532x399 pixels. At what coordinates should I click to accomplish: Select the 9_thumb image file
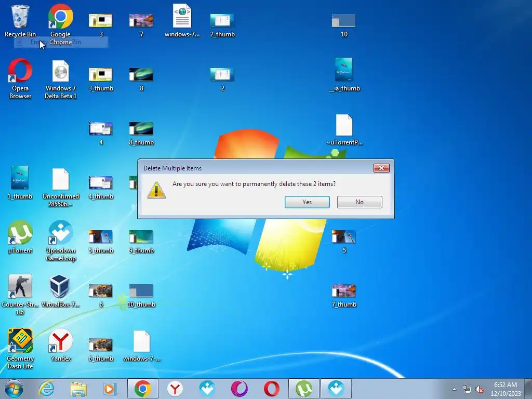pyautogui.click(x=141, y=242)
